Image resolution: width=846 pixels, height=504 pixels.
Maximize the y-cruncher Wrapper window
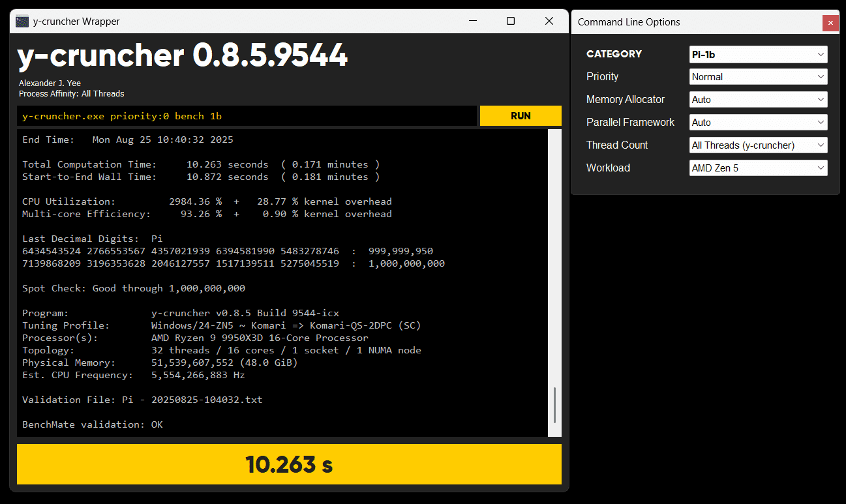(511, 22)
